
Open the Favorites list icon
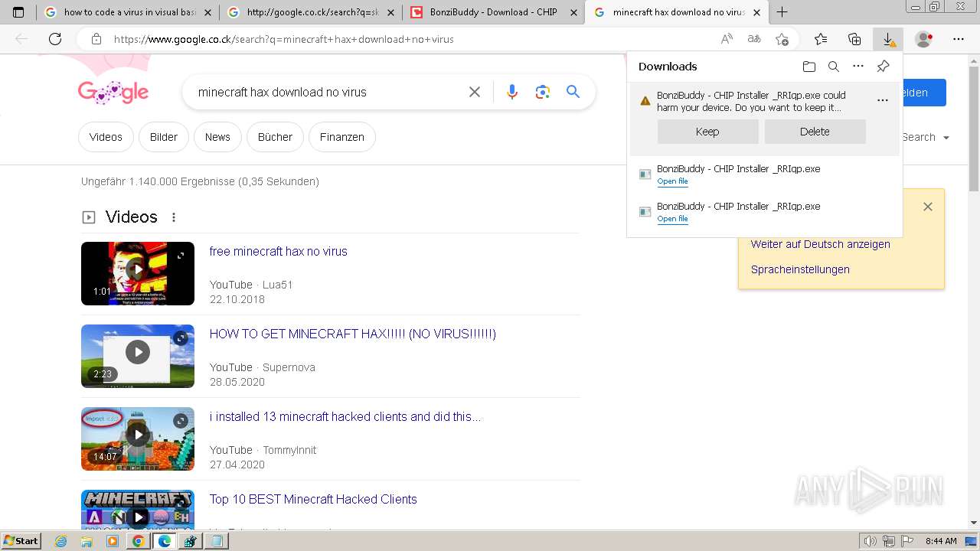click(x=821, y=39)
